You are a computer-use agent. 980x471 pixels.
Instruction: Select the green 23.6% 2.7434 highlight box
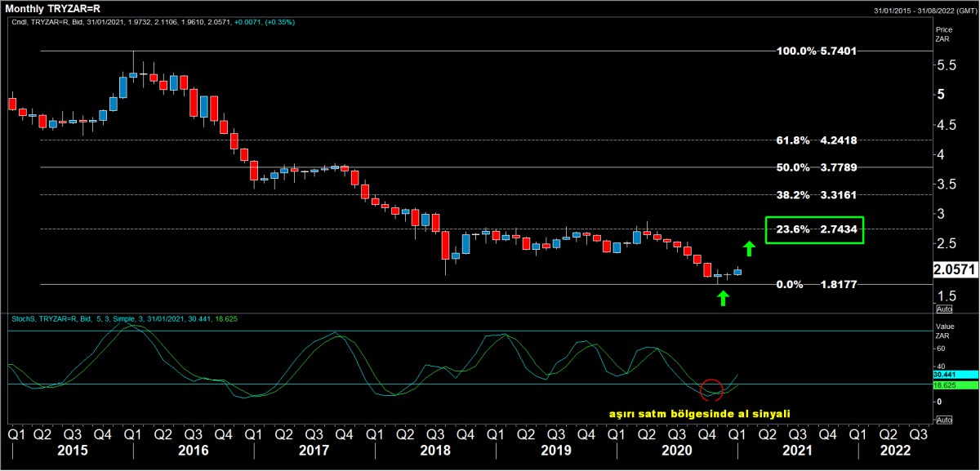click(x=814, y=230)
